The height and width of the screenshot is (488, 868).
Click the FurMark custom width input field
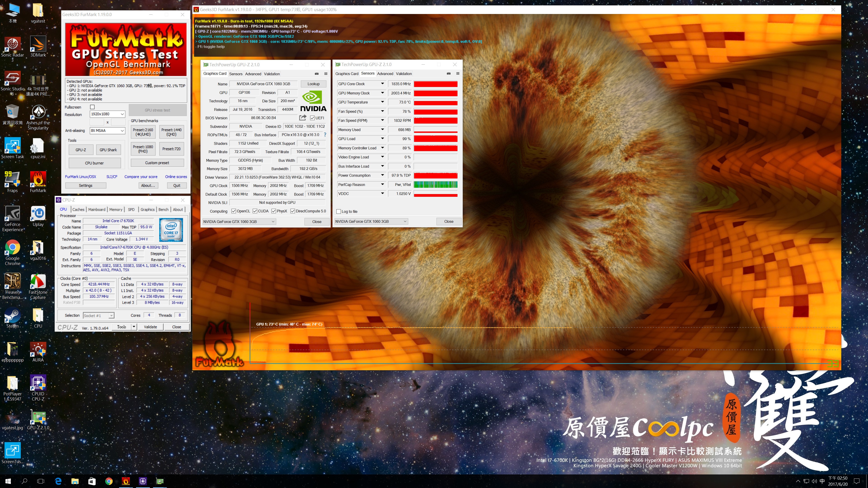[x=97, y=122]
